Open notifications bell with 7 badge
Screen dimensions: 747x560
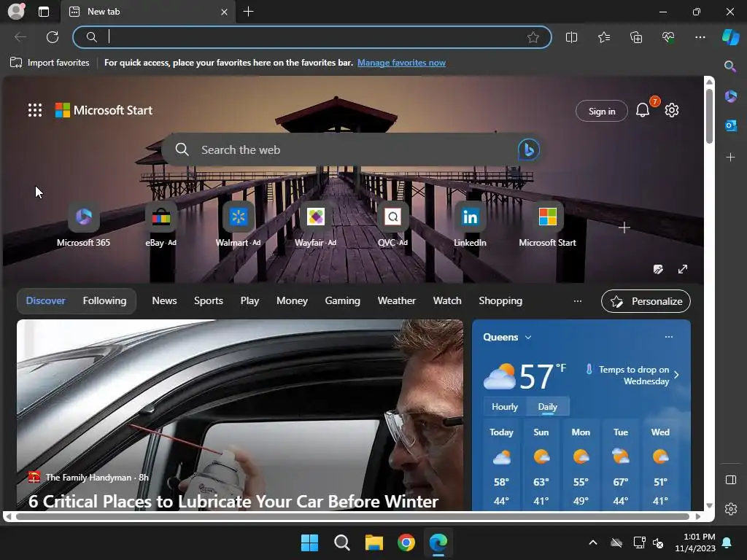tap(643, 110)
